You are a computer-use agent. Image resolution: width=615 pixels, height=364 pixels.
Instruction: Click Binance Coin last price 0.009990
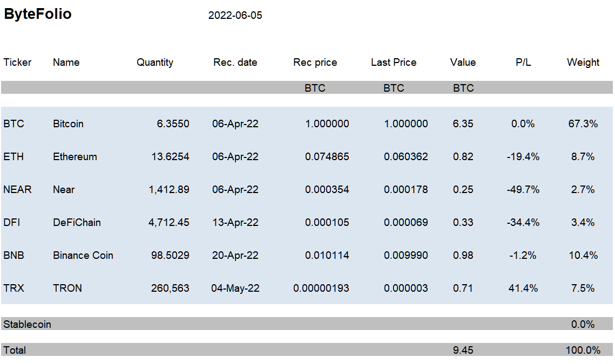406,256
